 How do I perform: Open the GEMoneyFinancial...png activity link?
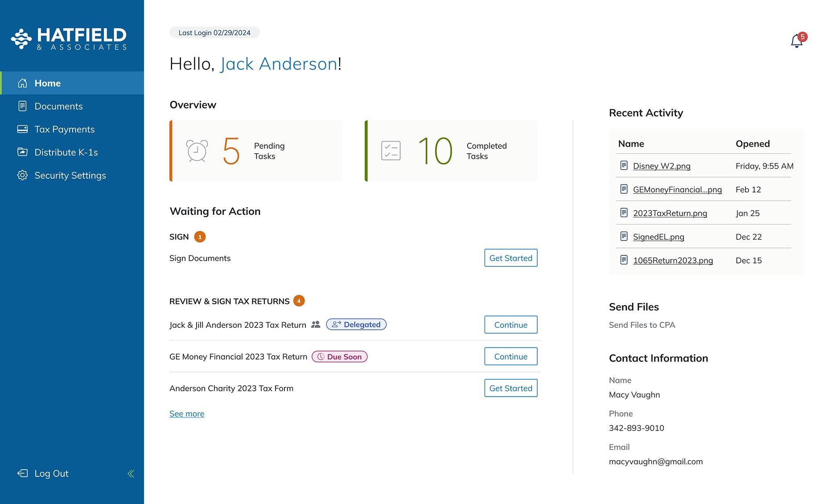[x=677, y=189]
